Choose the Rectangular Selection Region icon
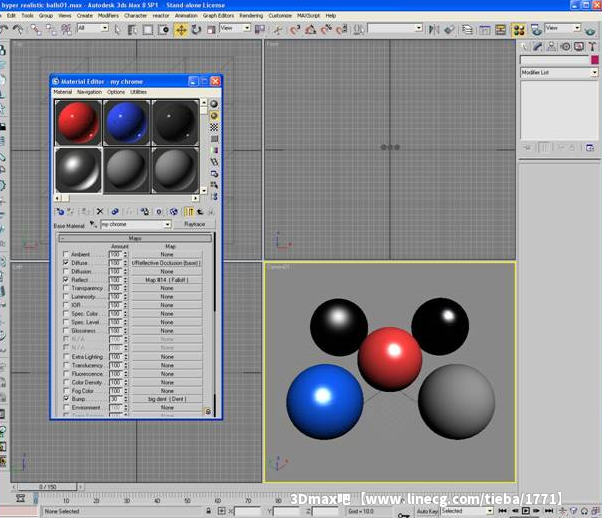 pos(148,30)
